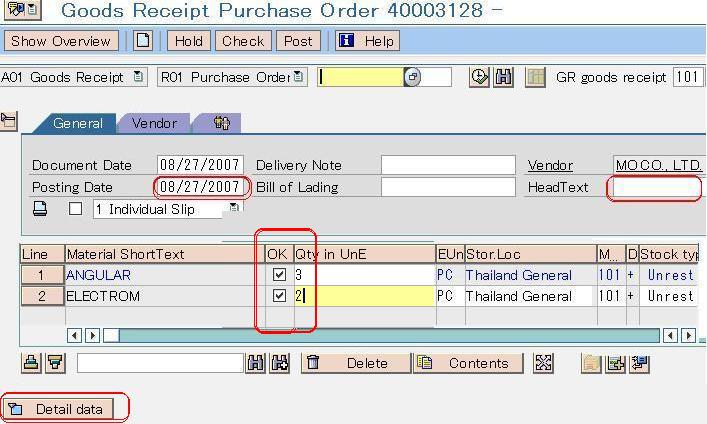Click the Show Overview button
This screenshot has height=424, width=707.
tap(61, 41)
